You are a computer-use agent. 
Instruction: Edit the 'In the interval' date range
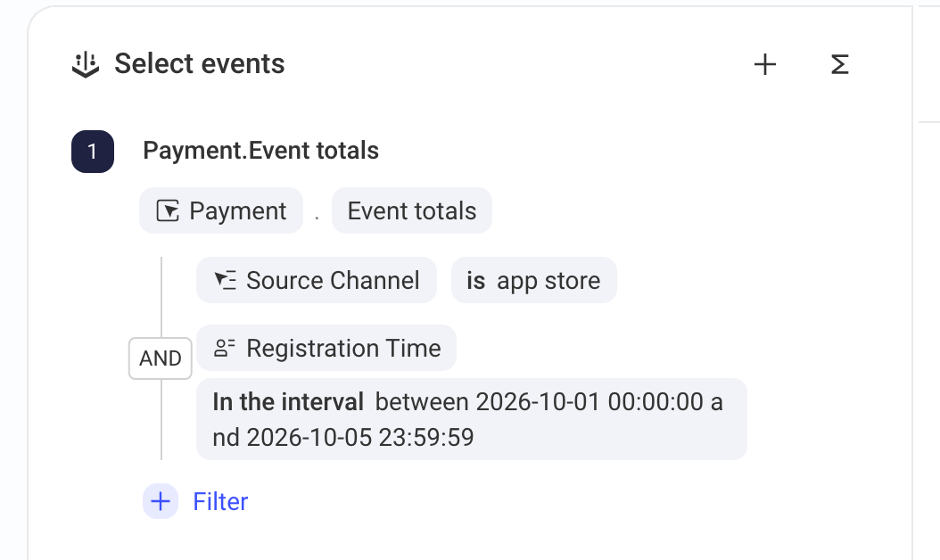pos(471,419)
